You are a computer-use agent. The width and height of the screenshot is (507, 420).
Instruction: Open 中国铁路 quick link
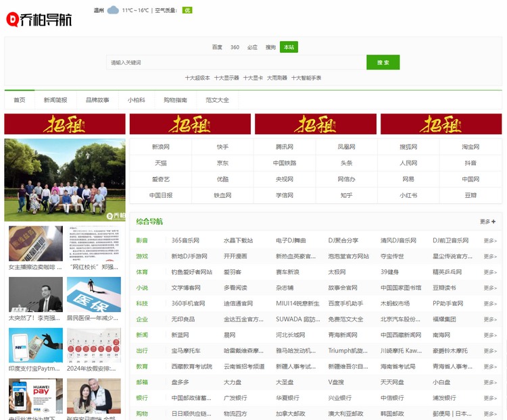coord(285,163)
